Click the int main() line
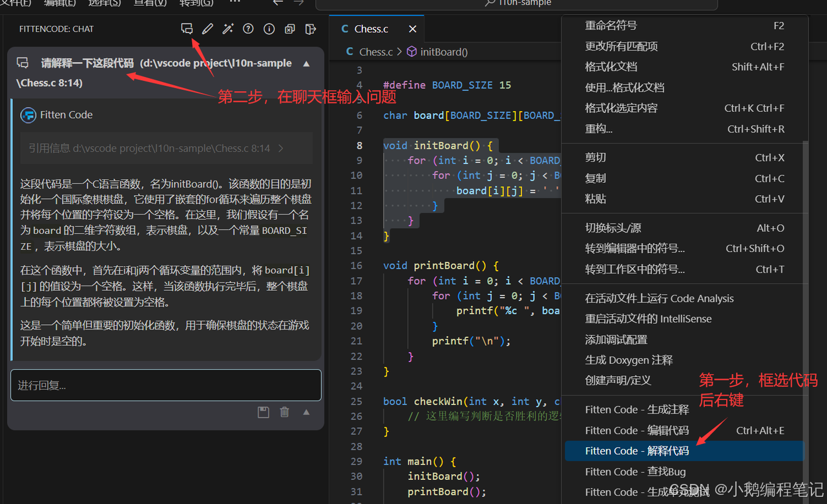827x504 pixels. 419,461
